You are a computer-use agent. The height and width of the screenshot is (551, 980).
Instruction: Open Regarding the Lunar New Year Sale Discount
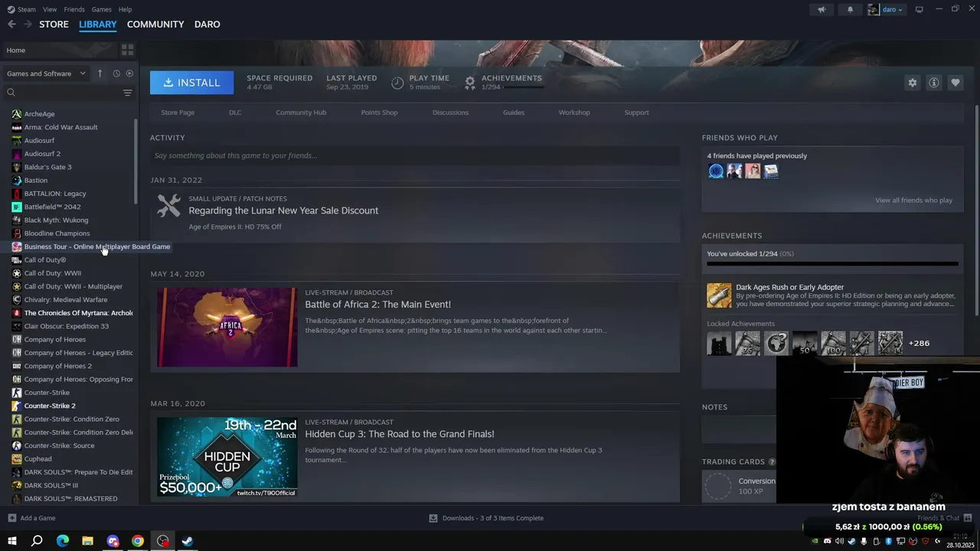coord(283,210)
